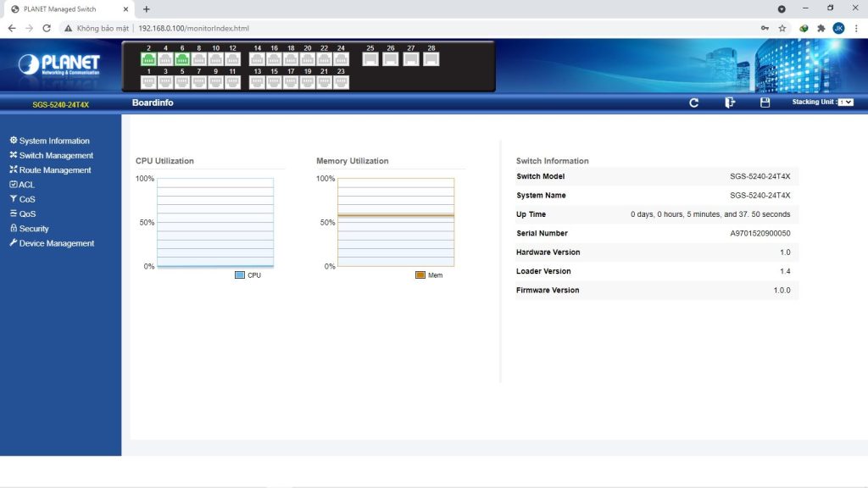Click SFP port 26 icon
The image size is (868, 488).
point(390,59)
